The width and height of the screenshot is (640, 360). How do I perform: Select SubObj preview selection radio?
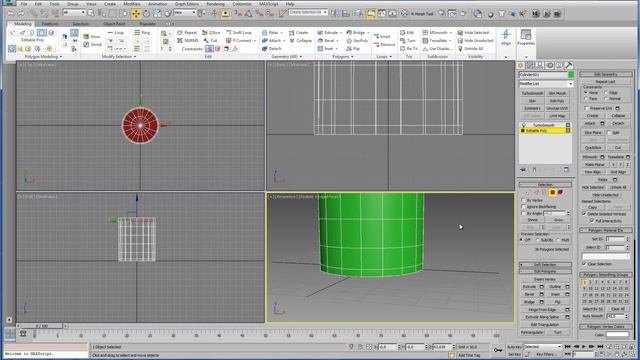538,240
